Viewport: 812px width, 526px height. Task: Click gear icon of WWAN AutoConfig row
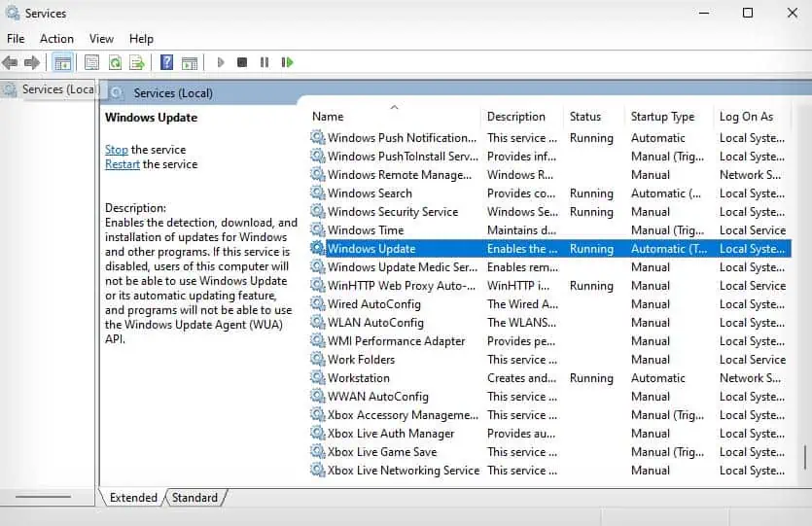tap(317, 397)
